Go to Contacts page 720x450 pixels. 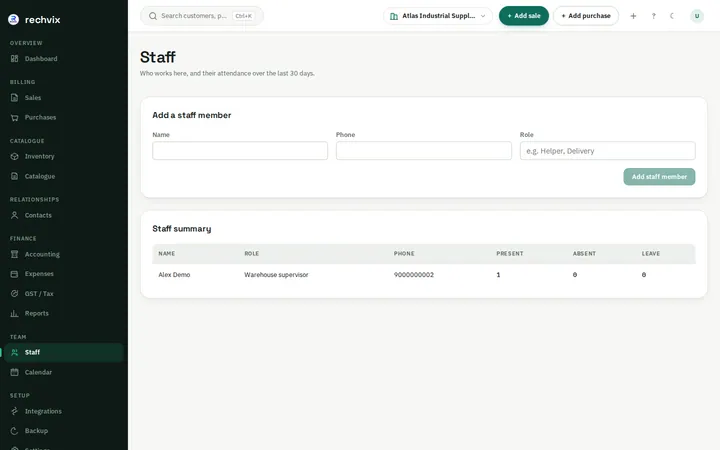(x=63, y=215)
